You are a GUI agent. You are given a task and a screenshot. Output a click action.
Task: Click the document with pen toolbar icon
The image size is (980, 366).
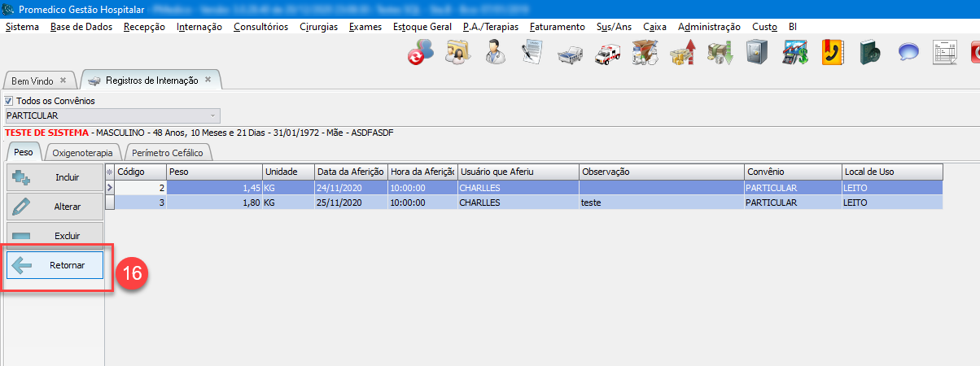[532, 53]
